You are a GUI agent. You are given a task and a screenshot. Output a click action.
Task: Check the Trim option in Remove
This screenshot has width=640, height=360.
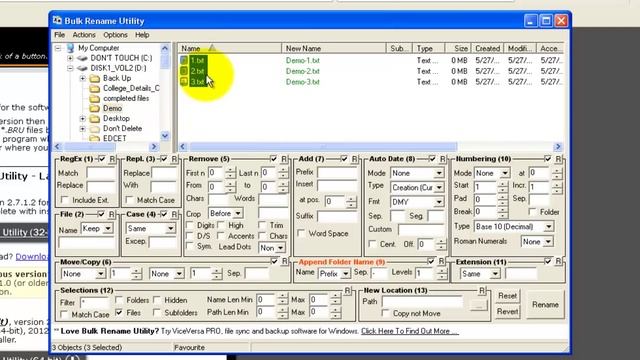262,225
